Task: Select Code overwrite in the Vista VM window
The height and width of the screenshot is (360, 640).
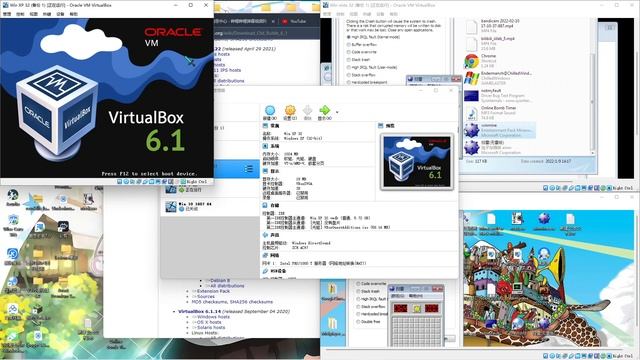Action: pos(349,52)
